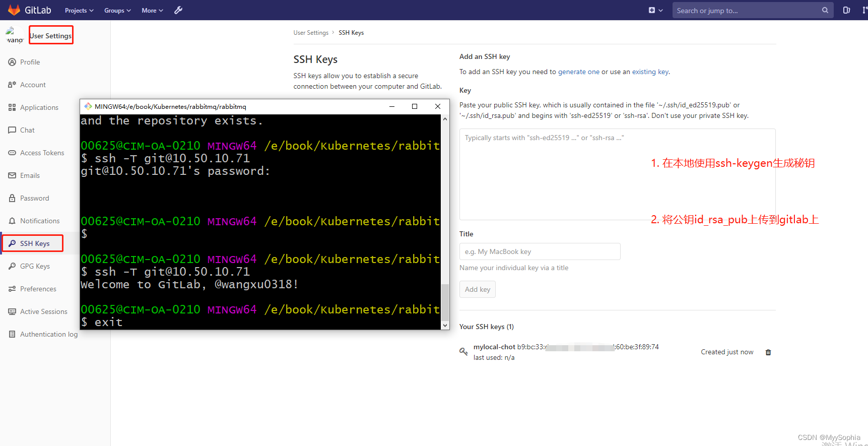The width and height of the screenshot is (868, 446).
Task: Follow the 'existing key' link
Action: tap(650, 72)
